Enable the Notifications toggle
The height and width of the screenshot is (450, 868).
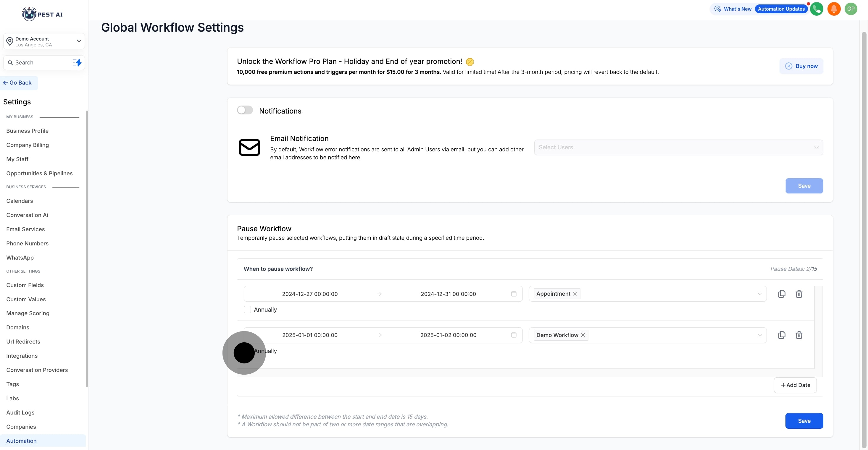coord(245,111)
